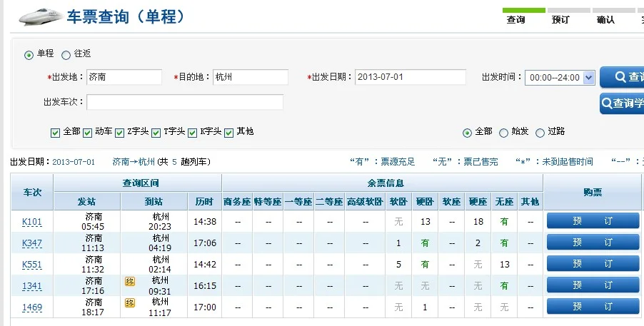Select the 往返 round-trip radio option
The width and height of the screenshot is (644, 326).
pyautogui.click(x=66, y=54)
